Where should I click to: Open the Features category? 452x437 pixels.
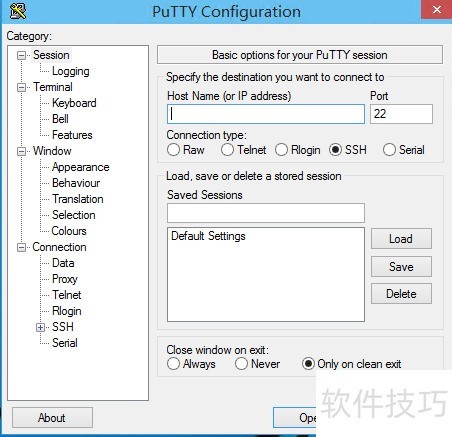click(x=72, y=135)
